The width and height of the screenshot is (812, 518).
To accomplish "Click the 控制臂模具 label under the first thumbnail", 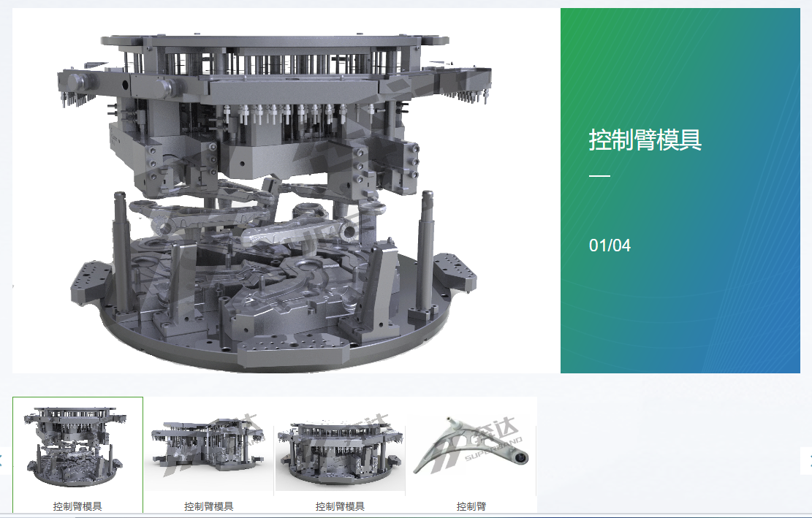I will coord(77,506).
